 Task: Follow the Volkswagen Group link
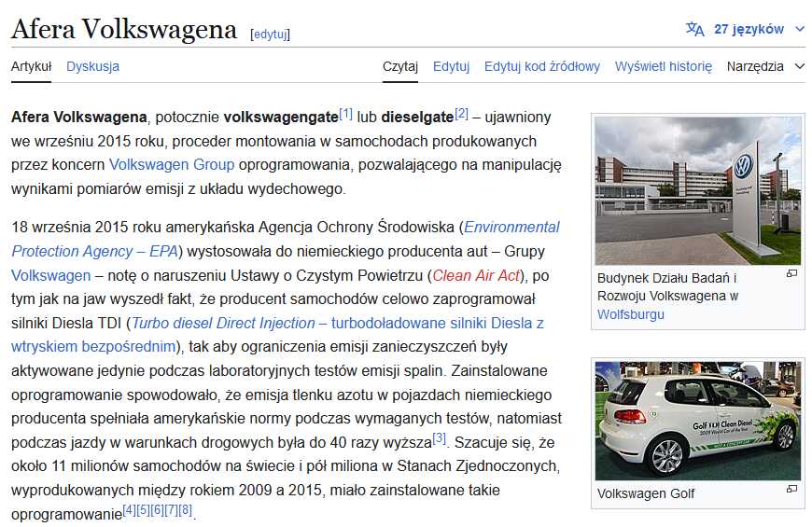(x=172, y=164)
